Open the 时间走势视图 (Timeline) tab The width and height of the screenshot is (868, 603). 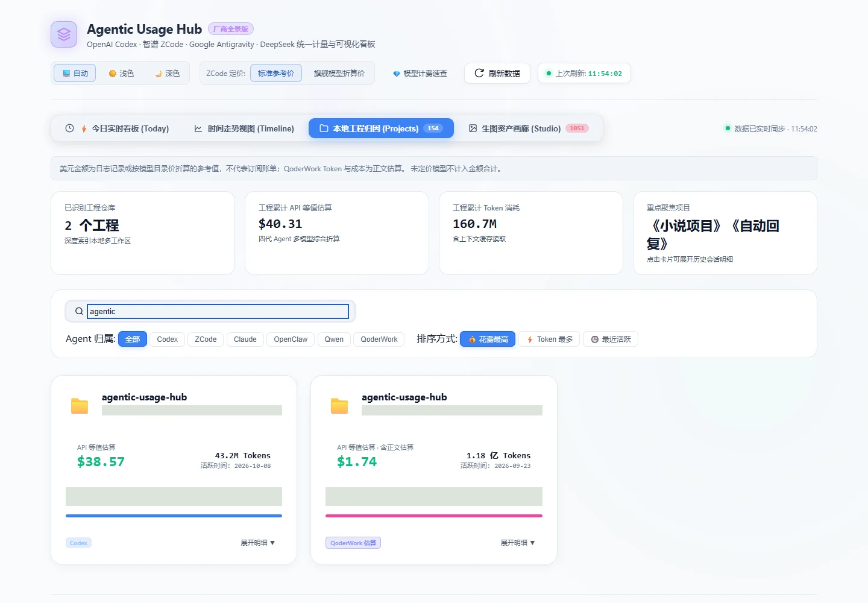pyautogui.click(x=244, y=128)
